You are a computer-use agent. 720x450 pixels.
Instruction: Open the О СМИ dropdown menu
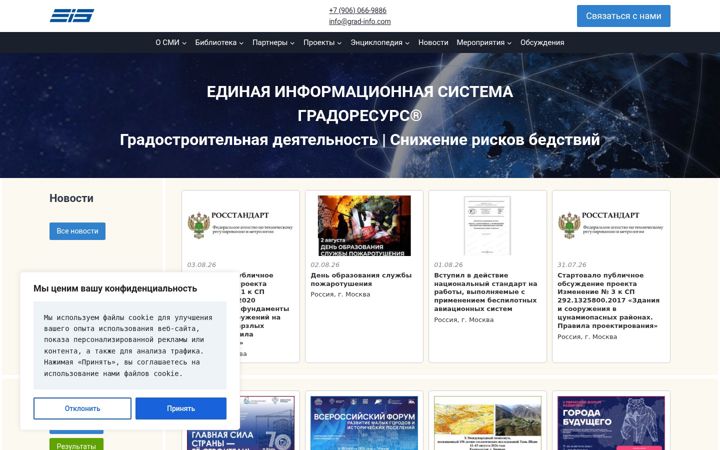coord(171,42)
